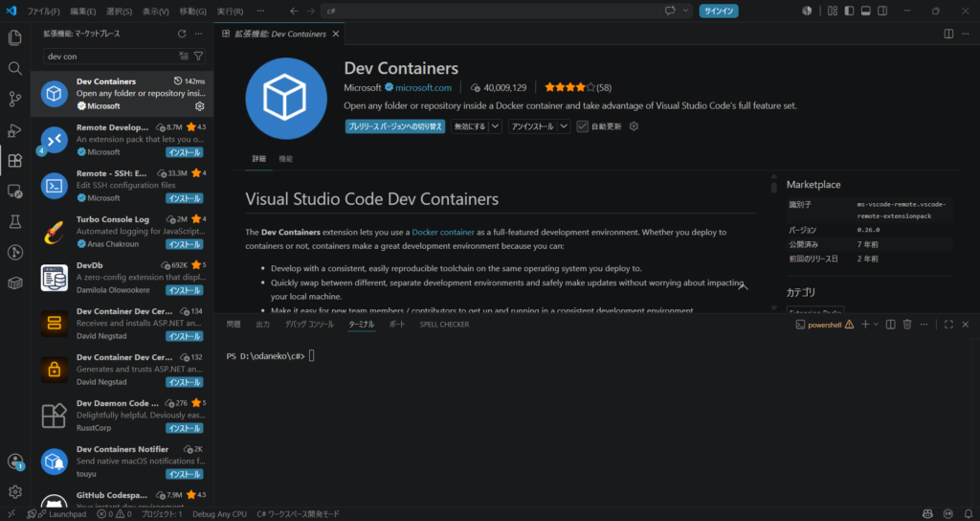This screenshot has width=980, height=521.
Task: Open the Explorer view in activity bar
Action: click(x=15, y=37)
